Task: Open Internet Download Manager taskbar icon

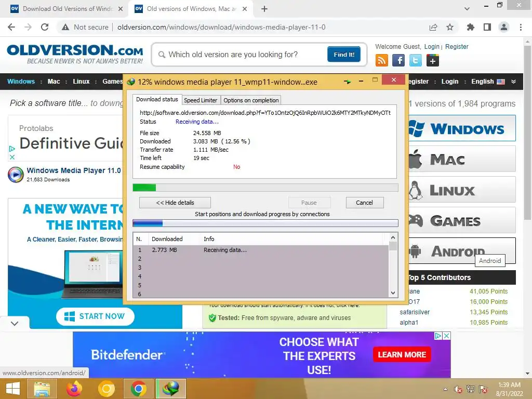Action: pos(170,389)
